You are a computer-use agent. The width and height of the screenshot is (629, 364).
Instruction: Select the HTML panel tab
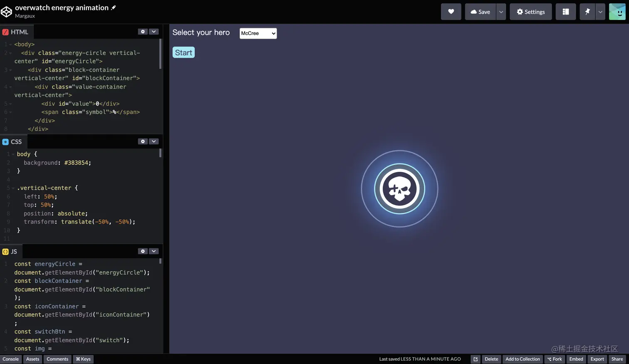(16, 32)
